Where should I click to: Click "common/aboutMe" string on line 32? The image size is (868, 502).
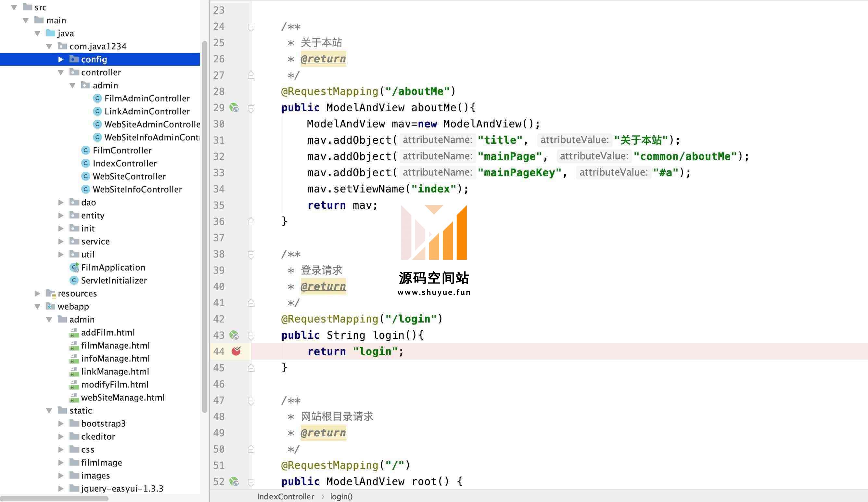pos(685,156)
